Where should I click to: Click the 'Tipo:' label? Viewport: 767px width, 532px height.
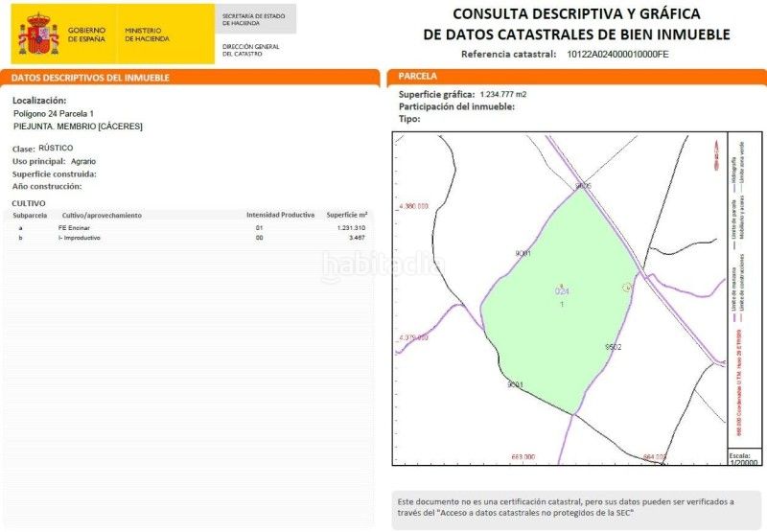pos(409,119)
